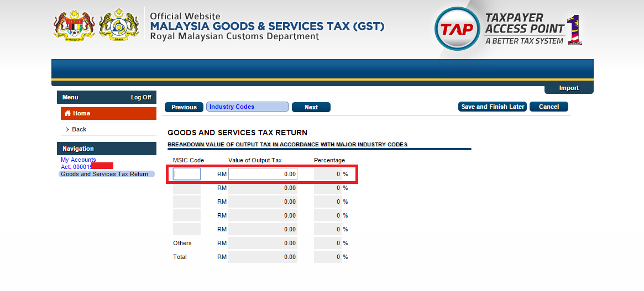Click the Royal Malaysian Customs crest logo
This screenshot has height=291, width=644.
click(119, 26)
